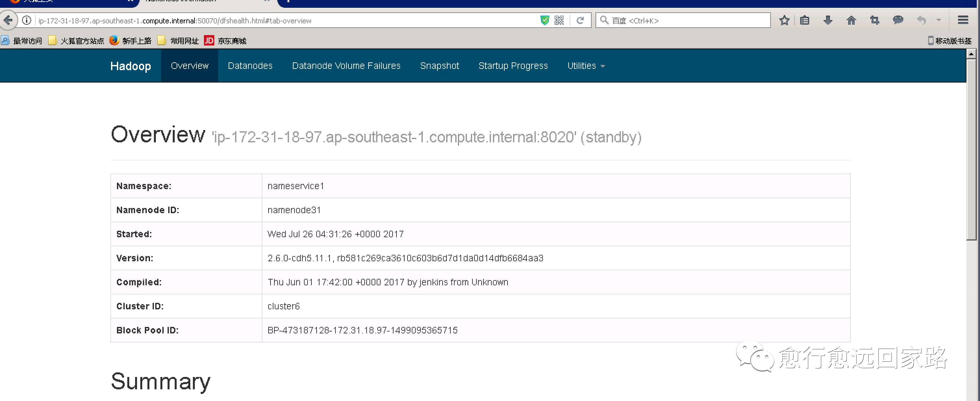Reload the page with the refresh icon

tap(580, 20)
